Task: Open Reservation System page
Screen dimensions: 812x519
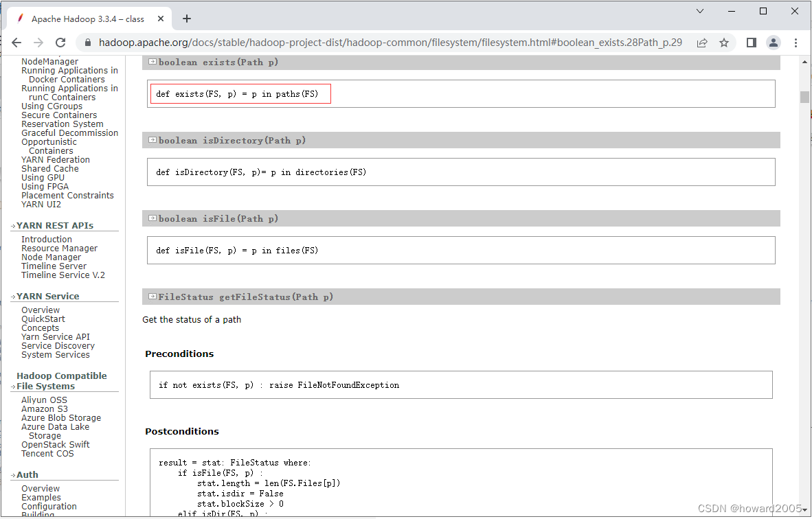Action: coord(62,124)
